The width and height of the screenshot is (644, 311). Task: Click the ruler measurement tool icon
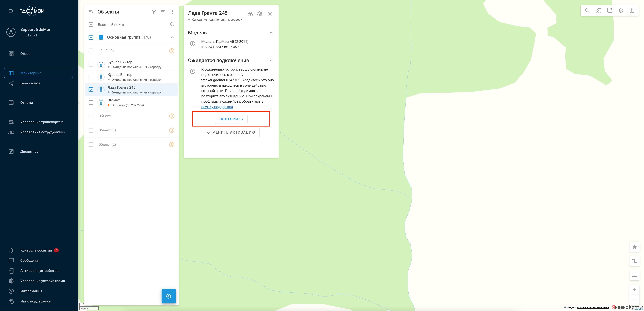(x=634, y=275)
